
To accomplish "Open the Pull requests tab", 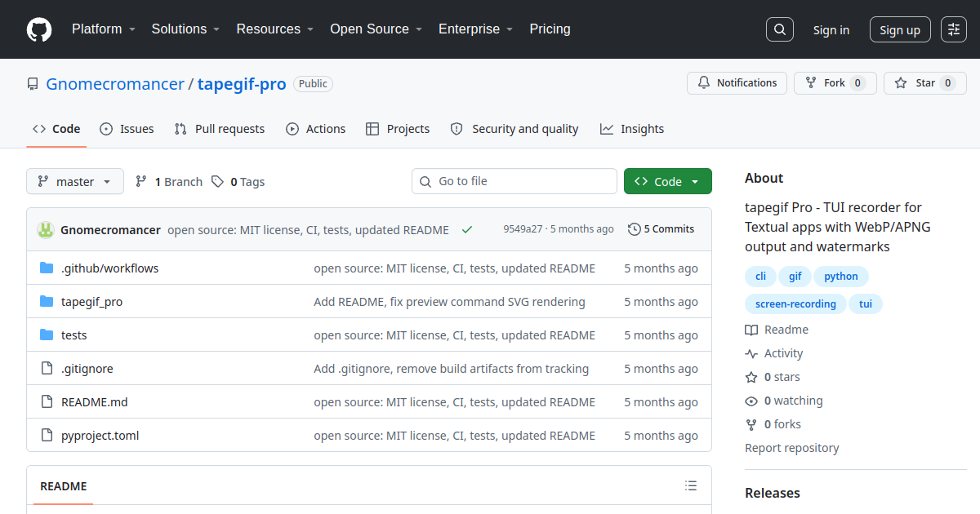I will click(x=220, y=129).
